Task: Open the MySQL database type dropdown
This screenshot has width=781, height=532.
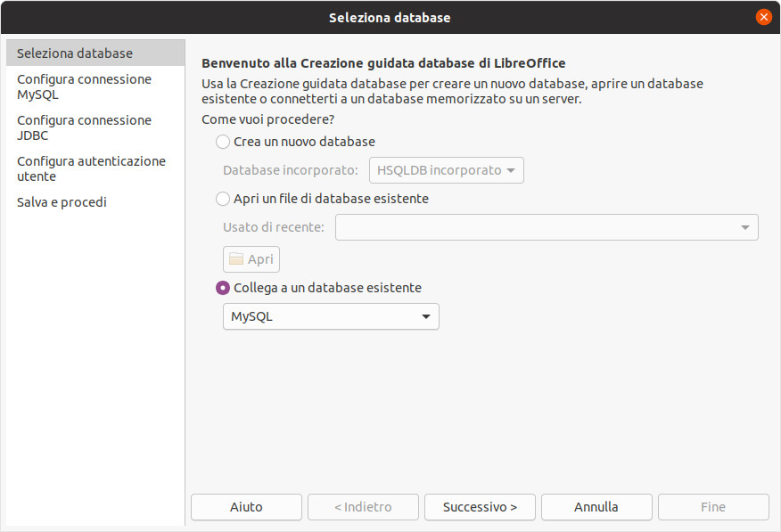Action: [x=331, y=316]
